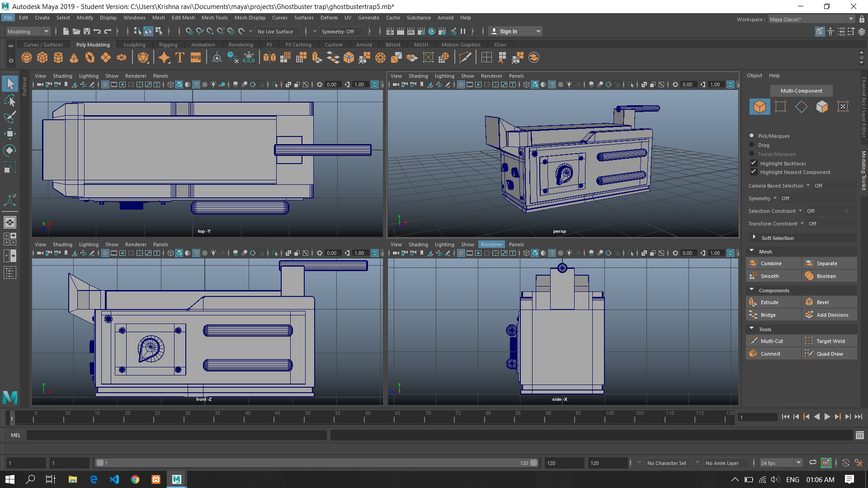Image resolution: width=868 pixels, height=488 pixels.
Task: Select UV selection mode in Modeling Toolkit
Action: click(843, 107)
